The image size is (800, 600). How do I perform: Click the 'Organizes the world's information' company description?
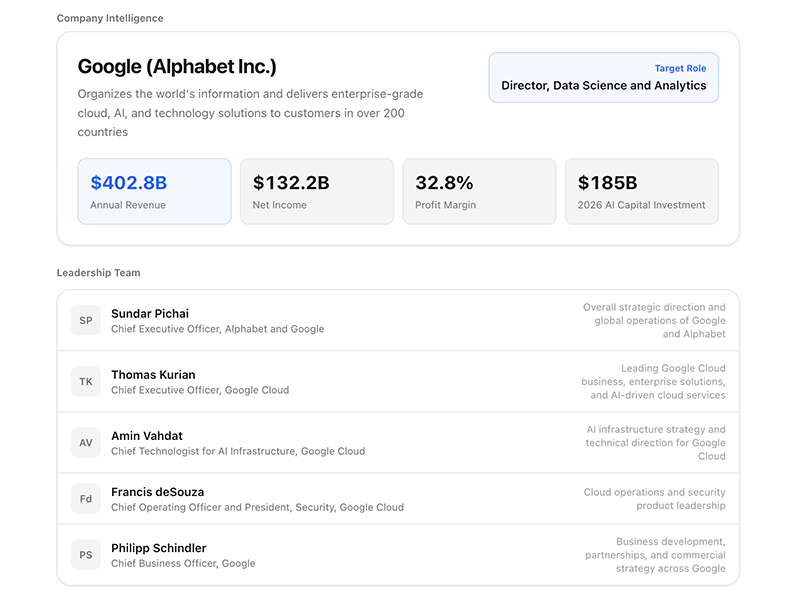coord(251,113)
